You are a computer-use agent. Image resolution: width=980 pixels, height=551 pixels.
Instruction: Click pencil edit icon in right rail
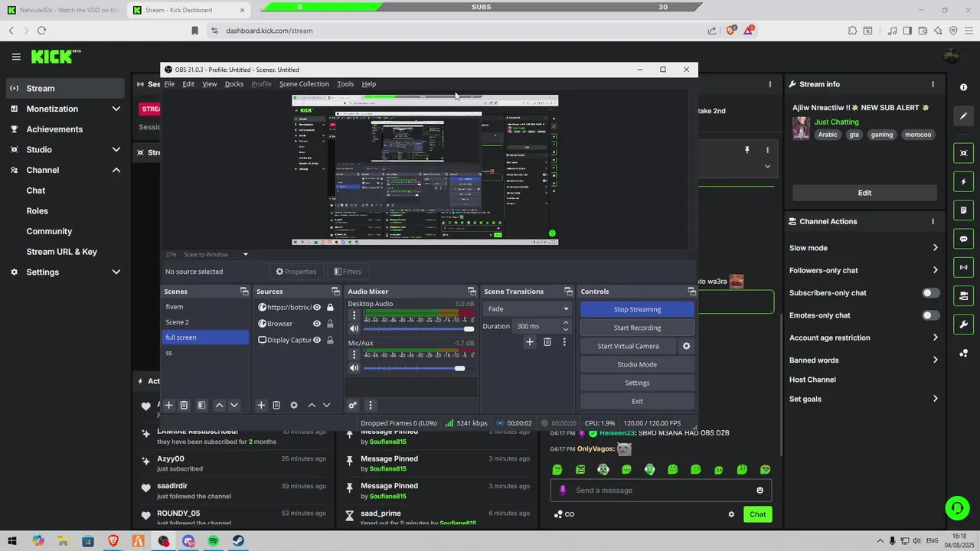pos(964,116)
